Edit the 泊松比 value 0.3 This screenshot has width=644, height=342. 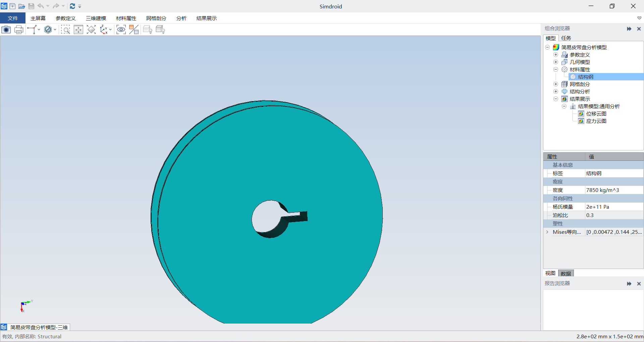coord(614,215)
